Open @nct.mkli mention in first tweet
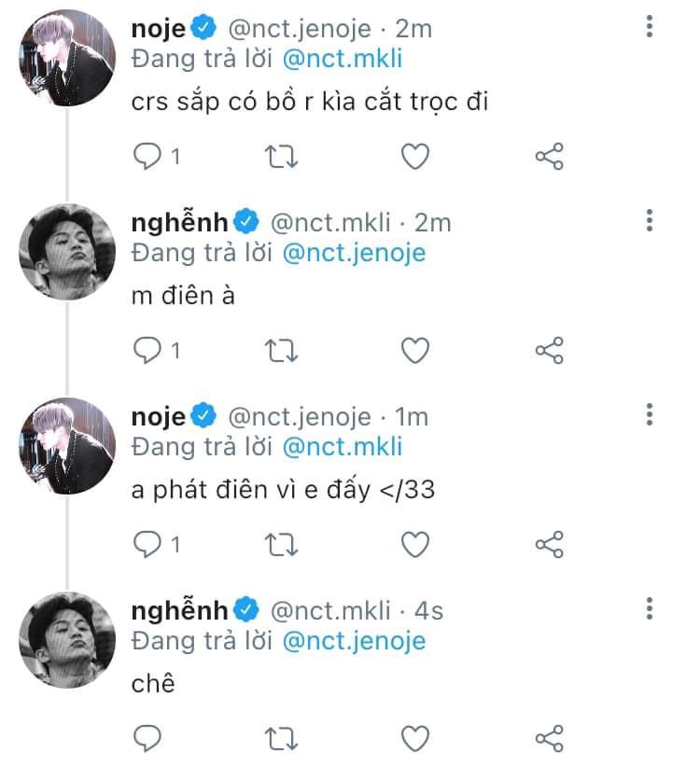The width and height of the screenshot is (700, 767). coord(343,59)
